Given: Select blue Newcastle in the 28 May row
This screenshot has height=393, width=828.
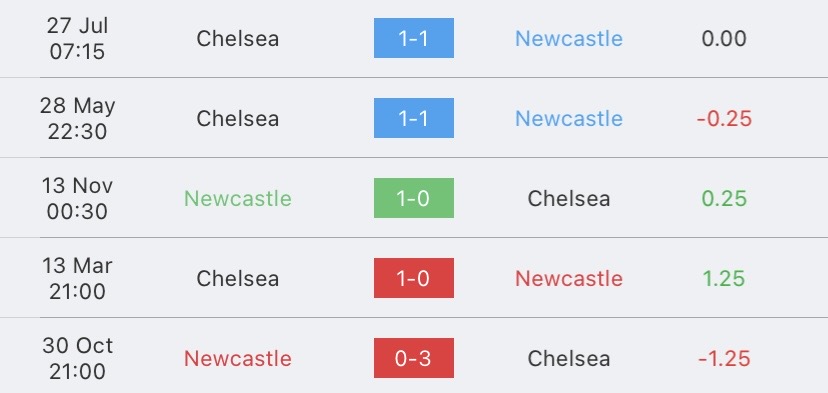Looking at the screenshot, I should tap(569, 118).
